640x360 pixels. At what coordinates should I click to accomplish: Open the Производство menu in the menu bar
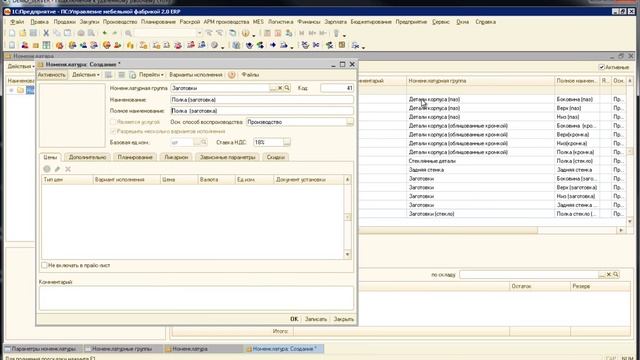pos(120,22)
